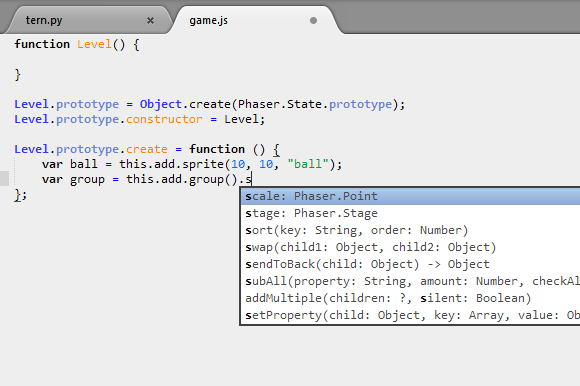580x386 pixels.
Task: Click the "ball" string literal
Action: coord(308,164)
